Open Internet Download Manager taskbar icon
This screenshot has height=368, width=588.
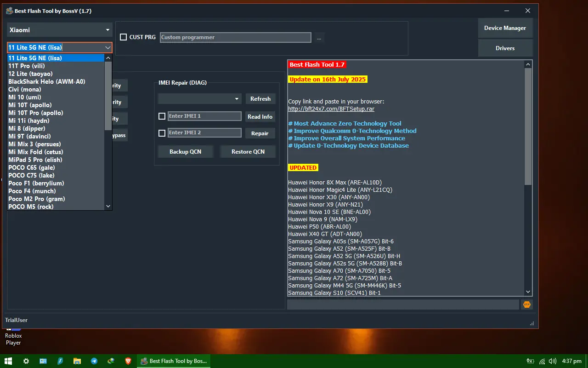[x=111, y=361]
